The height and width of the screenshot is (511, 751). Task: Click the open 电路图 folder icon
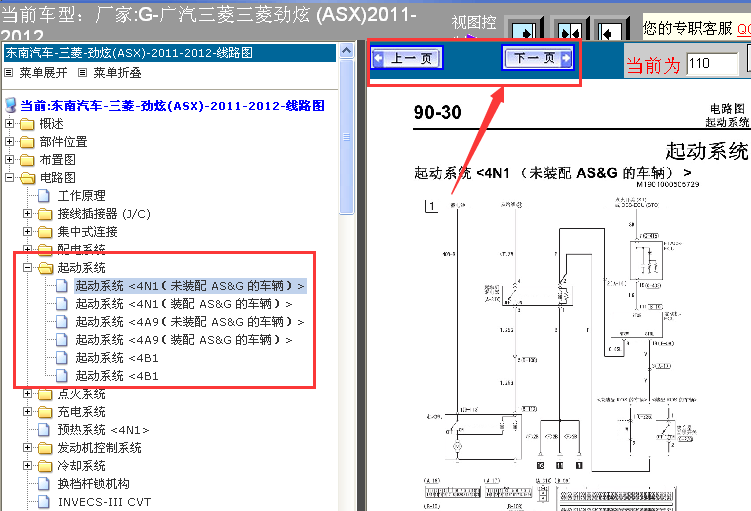click(27, 178)
